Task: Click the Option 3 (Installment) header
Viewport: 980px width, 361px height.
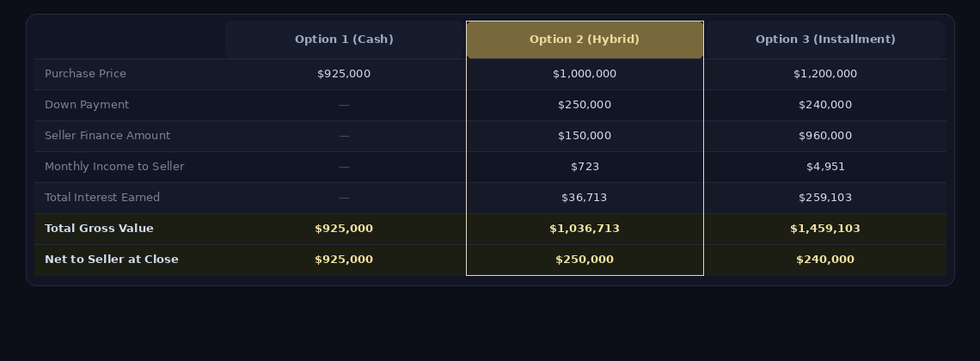Action: pos(825,40)
